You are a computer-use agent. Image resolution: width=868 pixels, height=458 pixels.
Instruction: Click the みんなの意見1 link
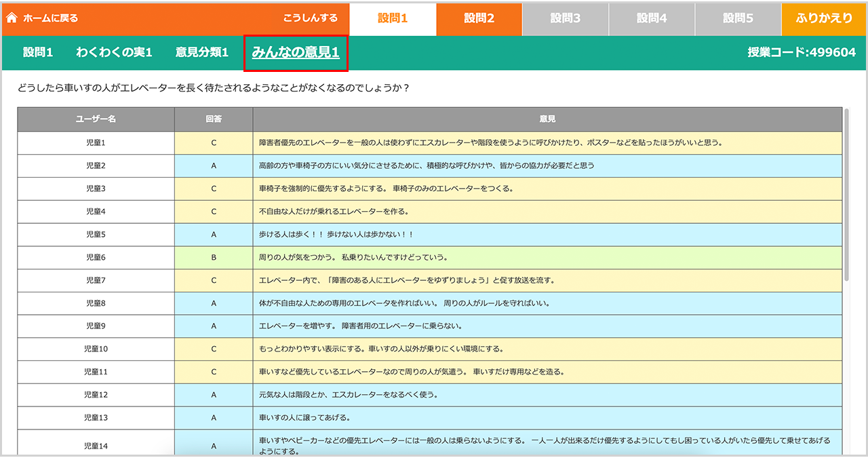(296, 52)
